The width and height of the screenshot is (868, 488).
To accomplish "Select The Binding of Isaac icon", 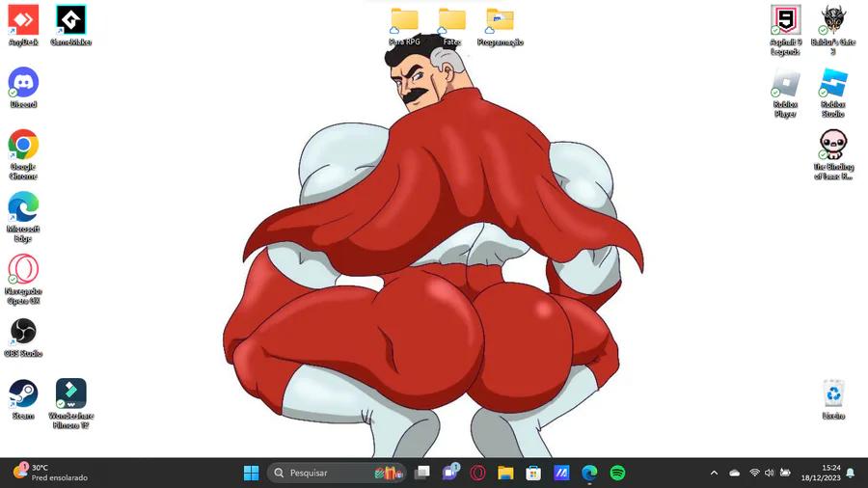I will click(x=833, y=154).
